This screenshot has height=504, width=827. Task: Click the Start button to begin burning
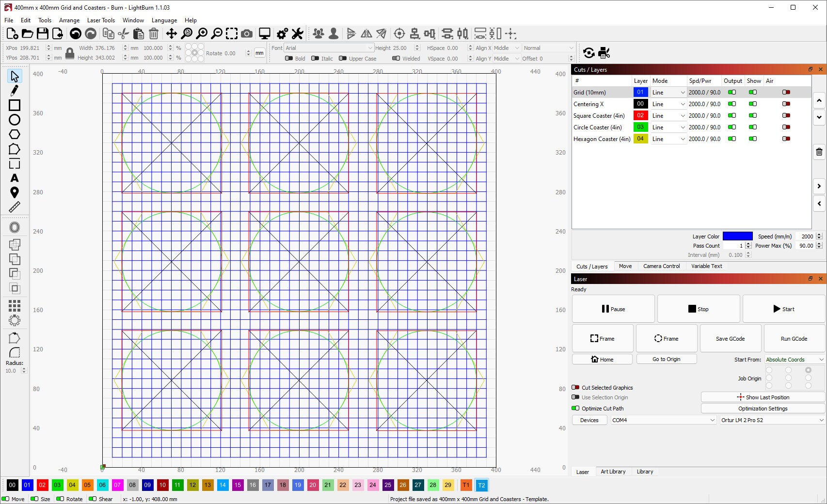[x=784, y=309]
